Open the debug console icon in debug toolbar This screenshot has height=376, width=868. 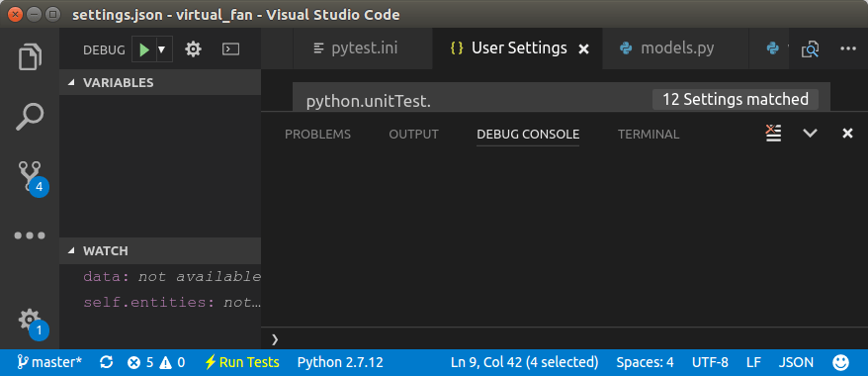(x=230, y=49)
